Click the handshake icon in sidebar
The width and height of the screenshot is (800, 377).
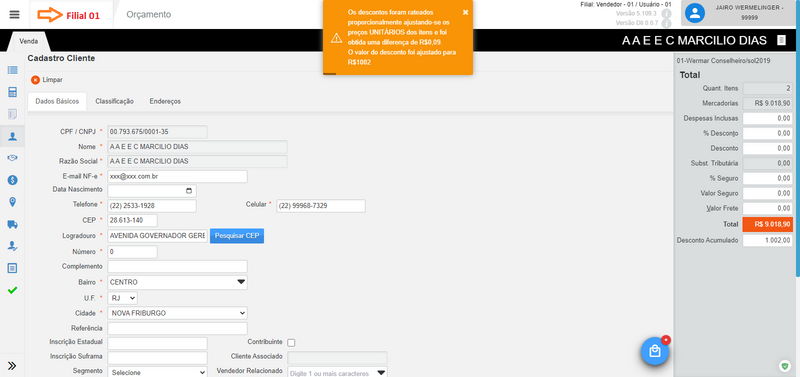coord(13,158)
